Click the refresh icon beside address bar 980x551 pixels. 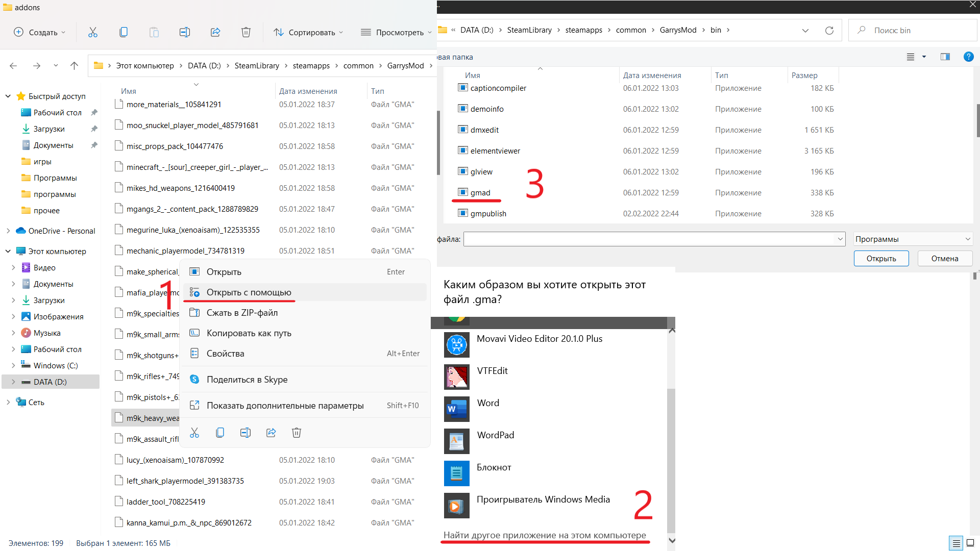[829, 31]
